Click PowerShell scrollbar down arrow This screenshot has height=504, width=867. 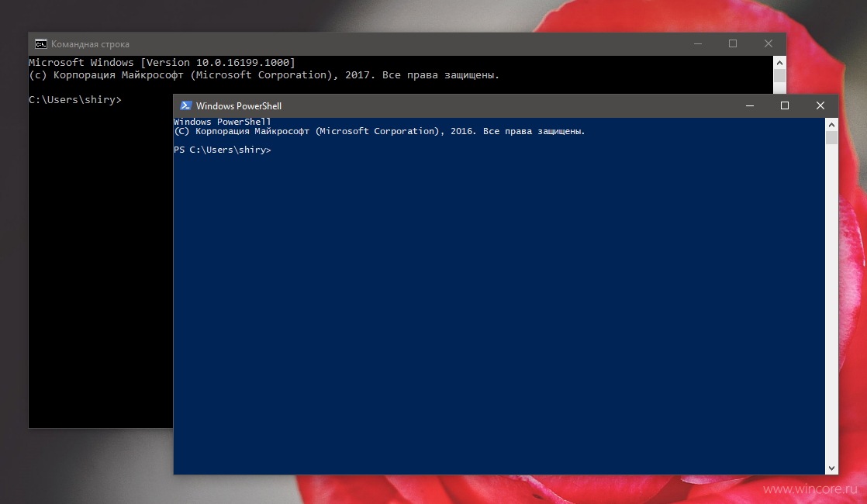pyautogui.click(x=831, y=468)
